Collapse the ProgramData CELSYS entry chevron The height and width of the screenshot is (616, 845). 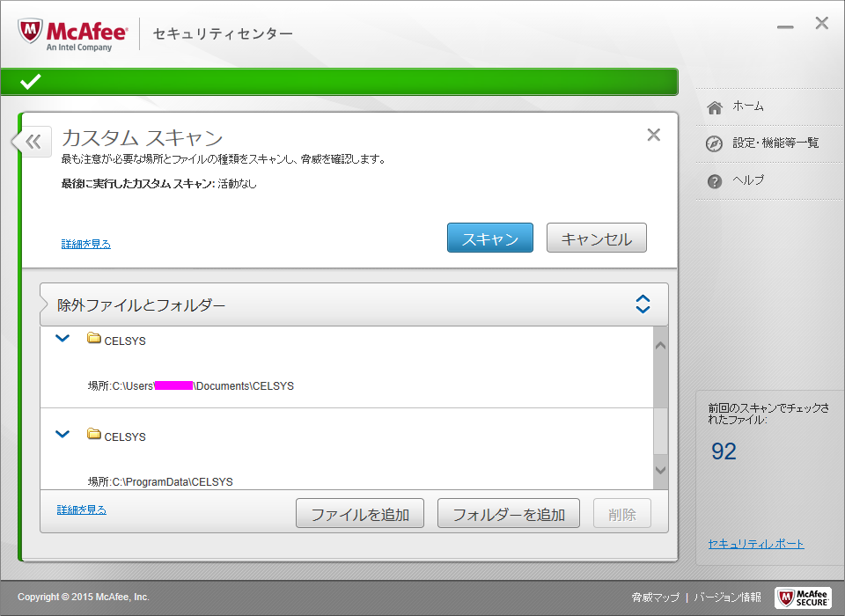click(62, 434)
